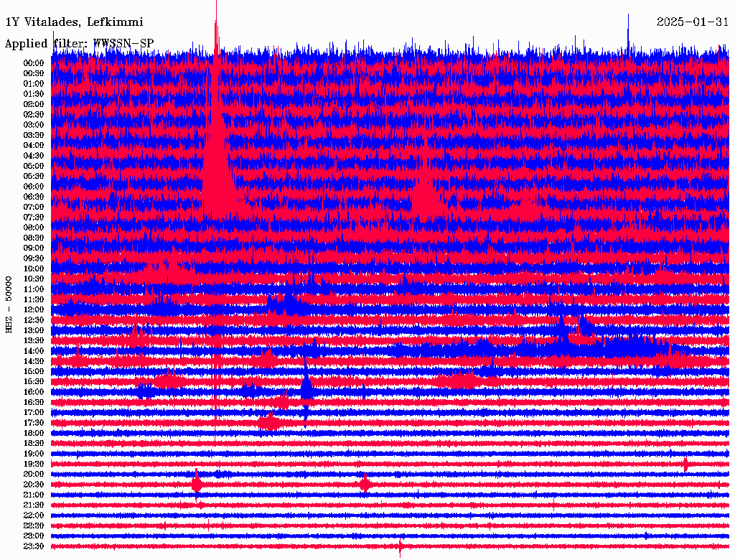Select the 07:00 time row label
735x560 pixels.
pyautogui.click(x=34, y=207)
